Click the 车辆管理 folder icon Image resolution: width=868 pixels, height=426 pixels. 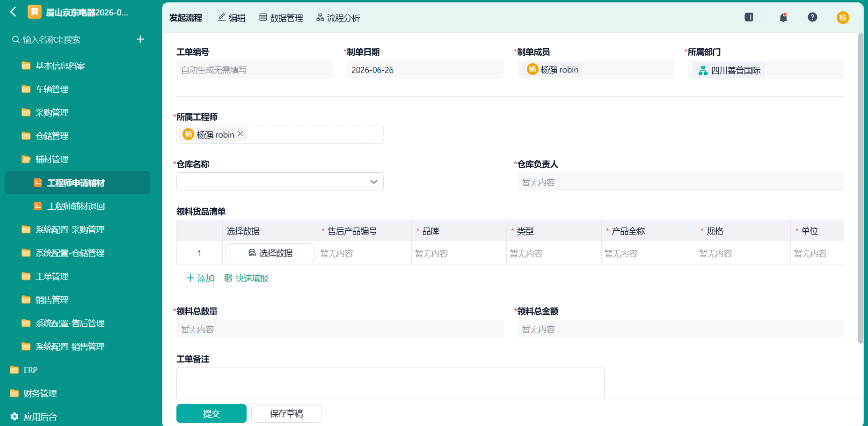click(x=26, y=89)
